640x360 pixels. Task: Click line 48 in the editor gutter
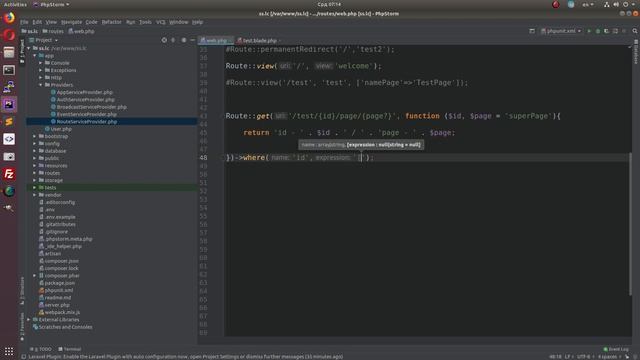pyautogui.click(x=203, y=158)
